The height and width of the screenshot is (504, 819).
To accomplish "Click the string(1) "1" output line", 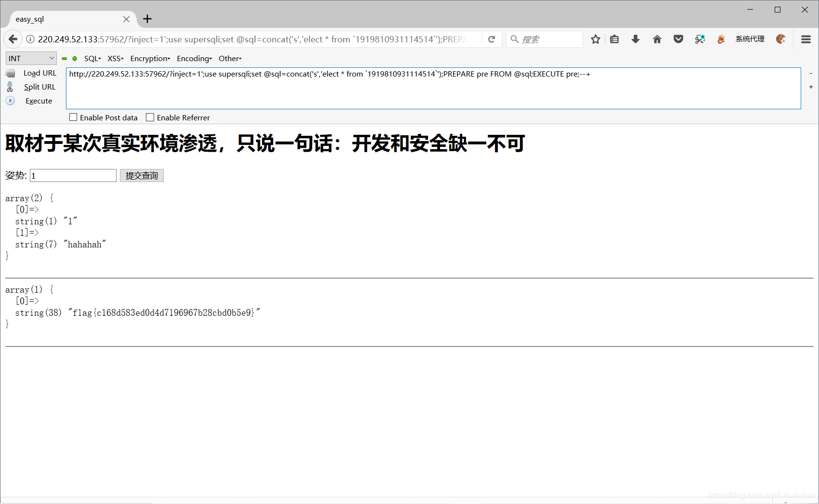I will point(46,221).
